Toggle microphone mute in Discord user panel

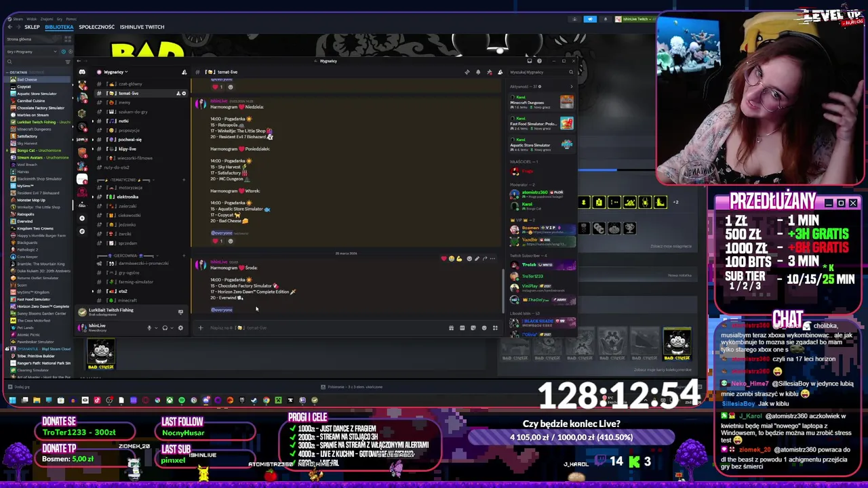[x=149, y=328]
